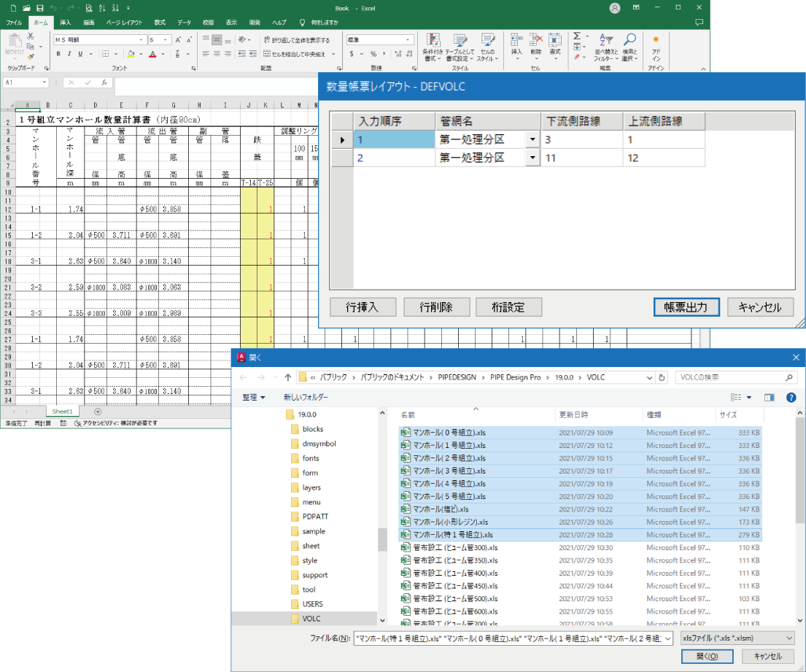Click the blue help icon in file dialog
The height and width of the screenshot is (672, 806).
[791, 398]
